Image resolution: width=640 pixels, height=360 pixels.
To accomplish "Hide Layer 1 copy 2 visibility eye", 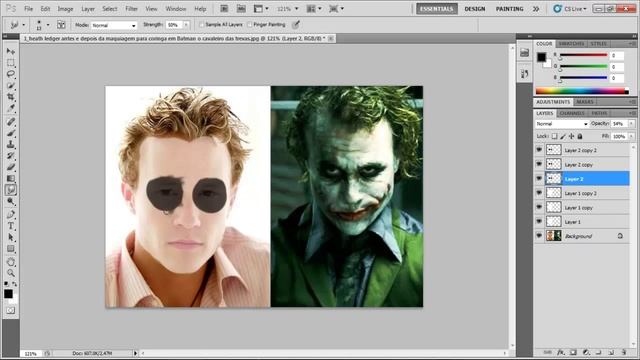I will (x=539, y=193).
